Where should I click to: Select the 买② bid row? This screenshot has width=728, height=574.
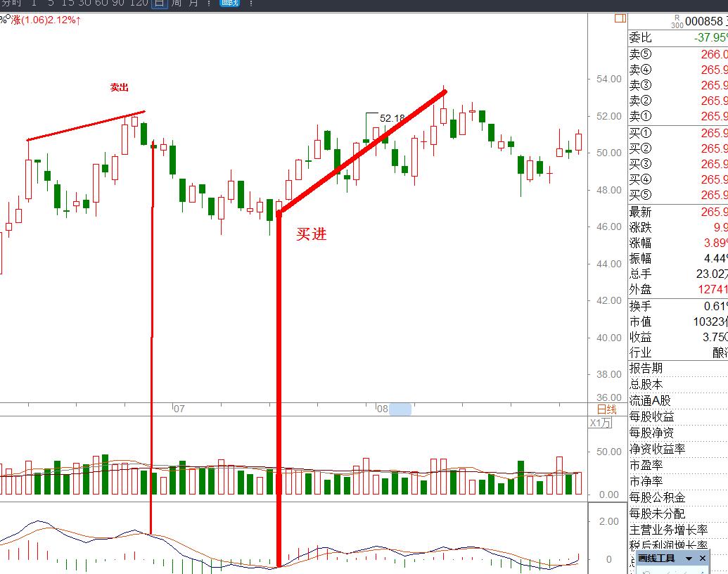(678, 148)
